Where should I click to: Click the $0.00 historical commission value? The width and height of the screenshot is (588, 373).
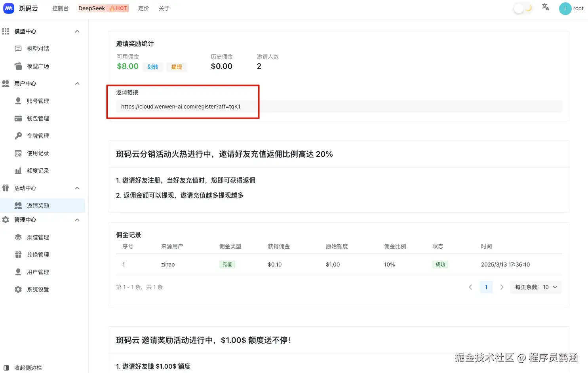(x=222, y=66)
